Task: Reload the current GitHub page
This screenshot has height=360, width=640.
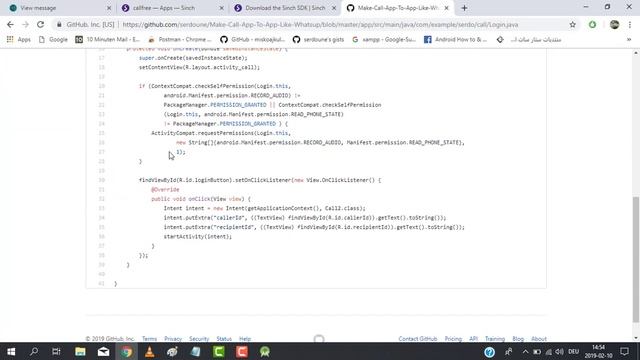Action: coord(40,24)
